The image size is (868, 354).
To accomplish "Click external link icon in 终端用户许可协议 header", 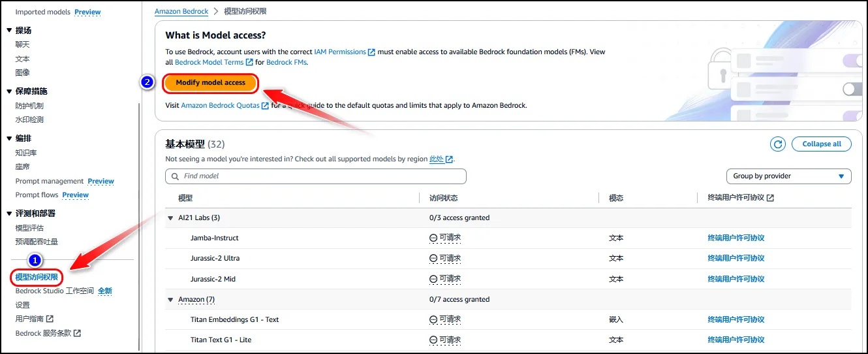I will coord(770,198).
